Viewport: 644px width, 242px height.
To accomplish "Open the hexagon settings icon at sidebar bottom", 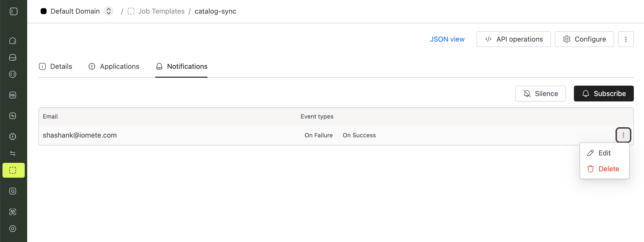I will click(13, 228).
